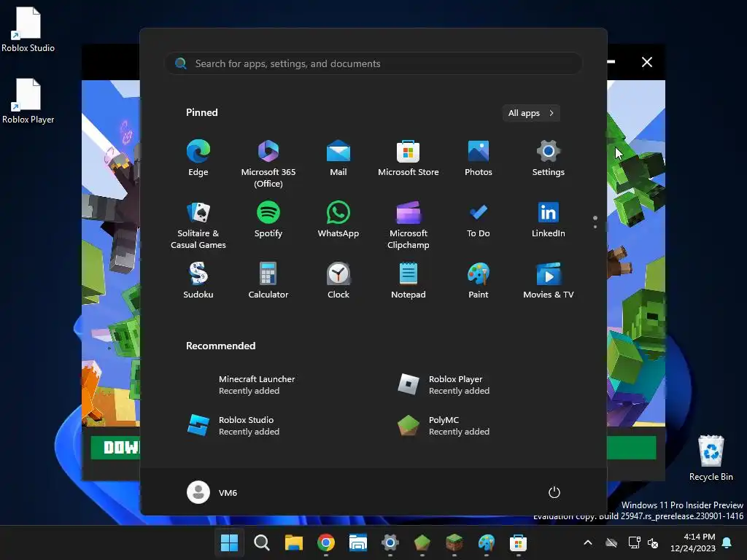Close the Minecraft installer window behind

point(646,62)
